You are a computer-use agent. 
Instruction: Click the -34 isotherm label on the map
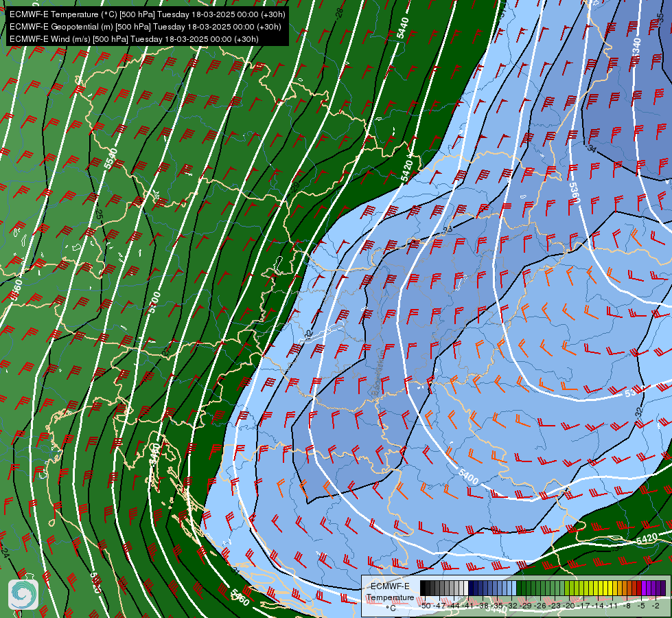pyautogui.click(x=592, y=149)
